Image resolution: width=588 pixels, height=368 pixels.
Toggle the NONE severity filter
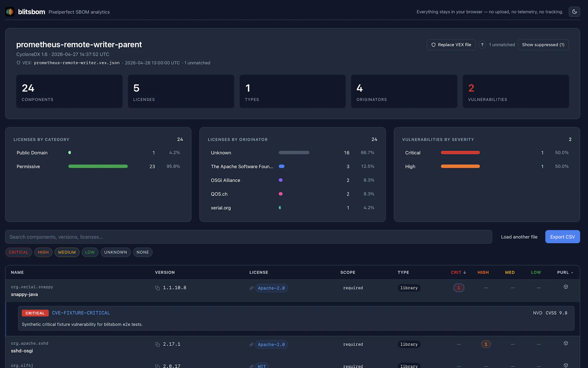pyautogui.click(x=143, y=252)
